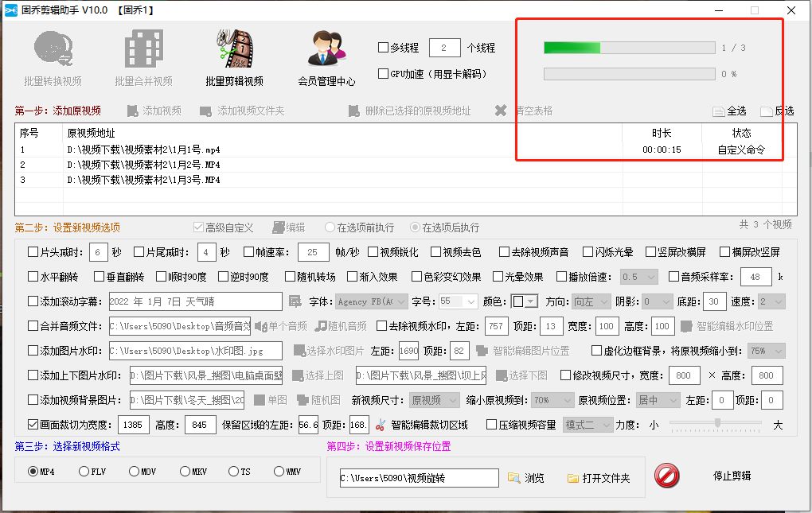The width and height of the screenshot is (812, 513).
Task: Click the 时长 column header
Action: coord(662,133)
